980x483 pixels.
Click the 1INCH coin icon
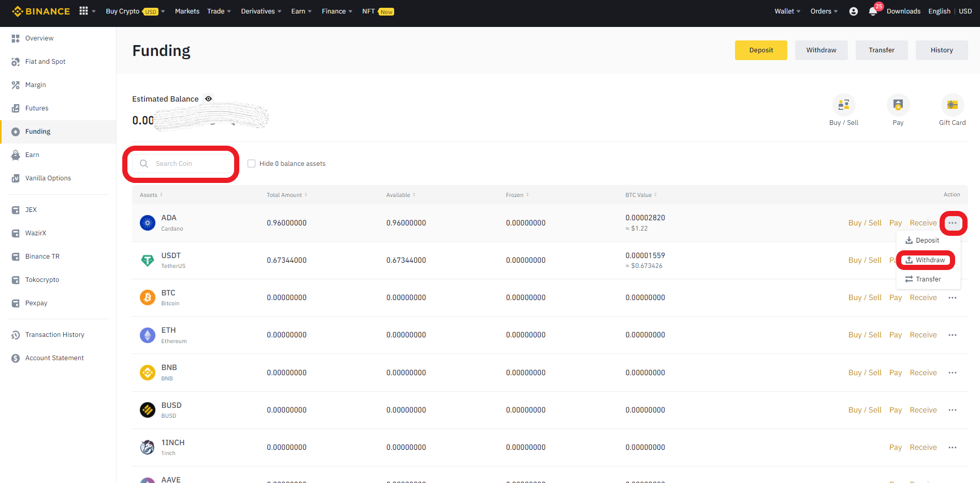click(148, 447)
